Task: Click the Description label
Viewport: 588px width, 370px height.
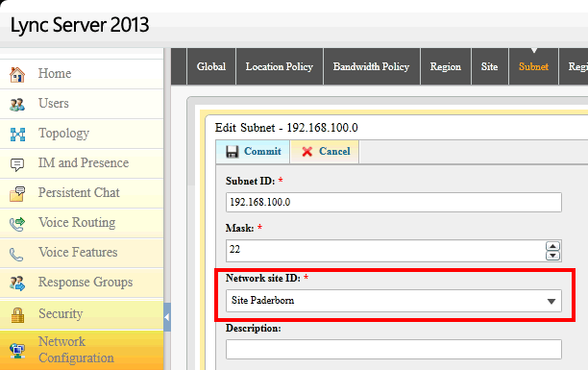Action: point(253,328)
